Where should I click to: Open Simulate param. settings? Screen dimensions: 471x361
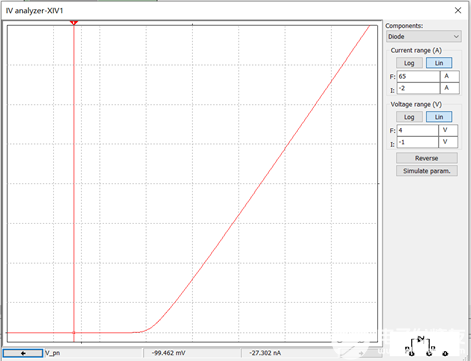(427, 171)
